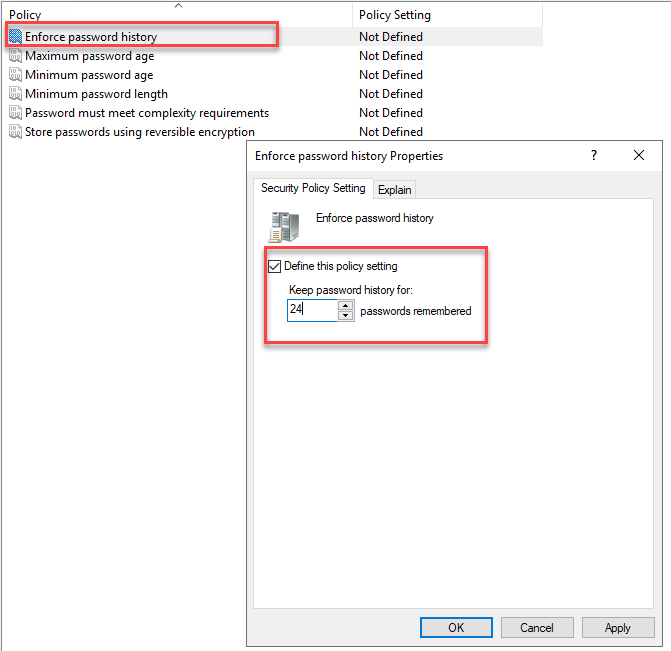The width and height of the screenshot is (671, 651).
Task: Uncheck Define this policy setting checkbox
Action: click(x=275, y=267)
